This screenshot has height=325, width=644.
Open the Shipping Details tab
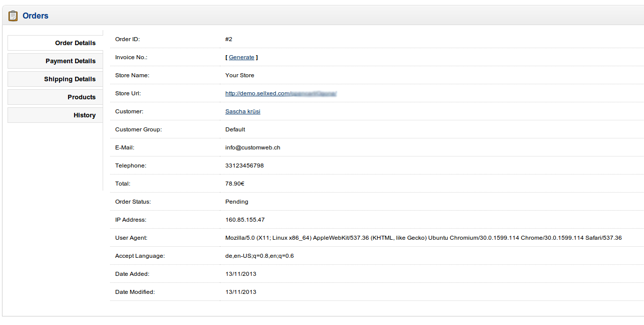(70, 79)
